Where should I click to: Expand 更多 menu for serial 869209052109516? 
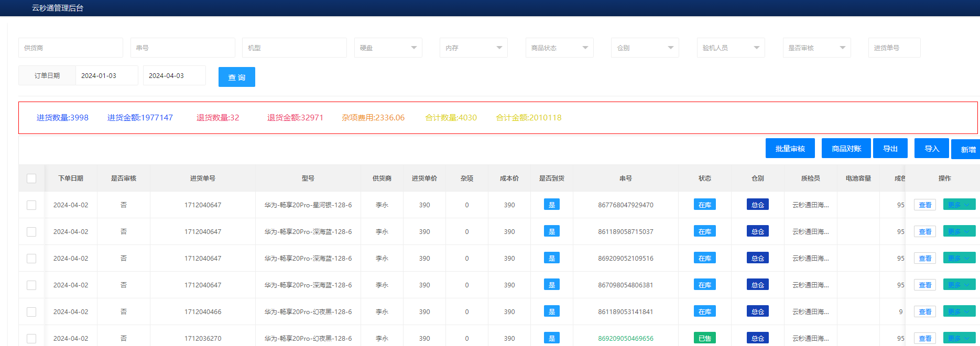(x=959, y=258)
